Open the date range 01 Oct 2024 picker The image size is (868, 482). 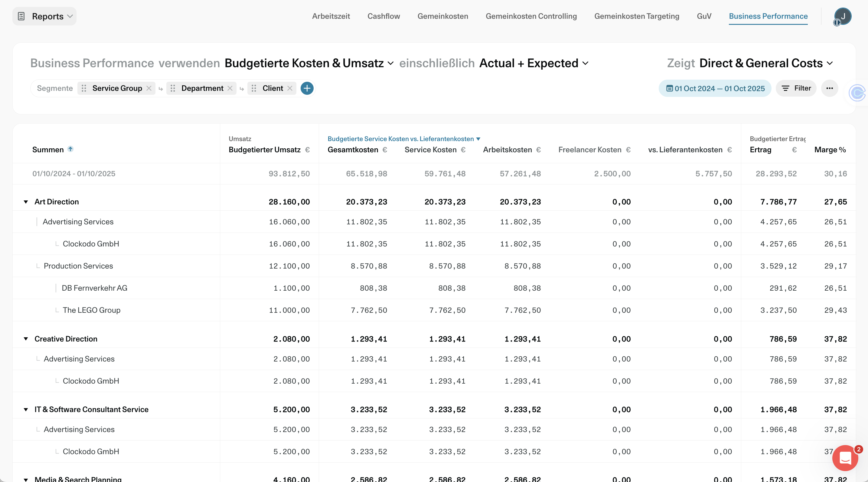[715, 88]
